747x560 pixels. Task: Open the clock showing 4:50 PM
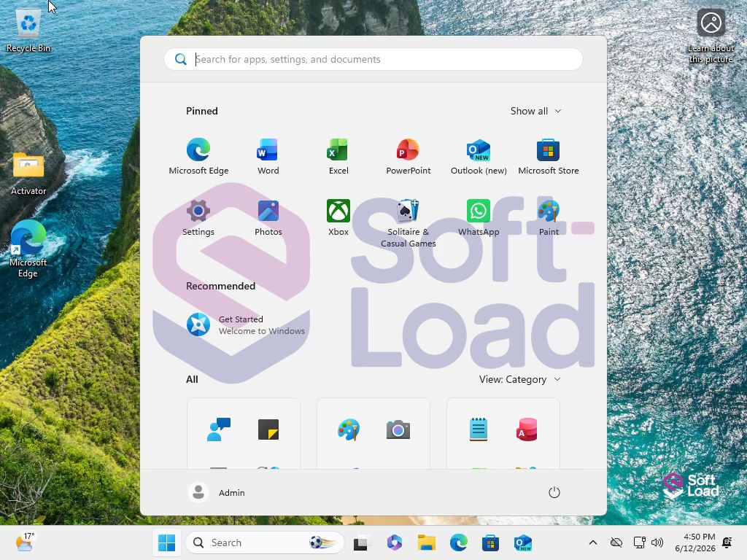coord(695,542)
